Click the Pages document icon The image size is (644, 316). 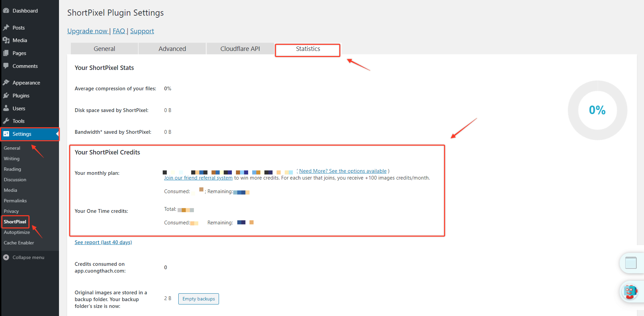(x=6, y=53)
